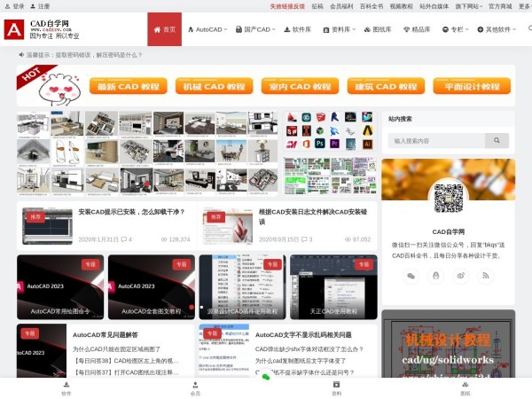Click the 软件 icon in bottom bar
This screenshot has height=399, width=532.
coord(66,387)
